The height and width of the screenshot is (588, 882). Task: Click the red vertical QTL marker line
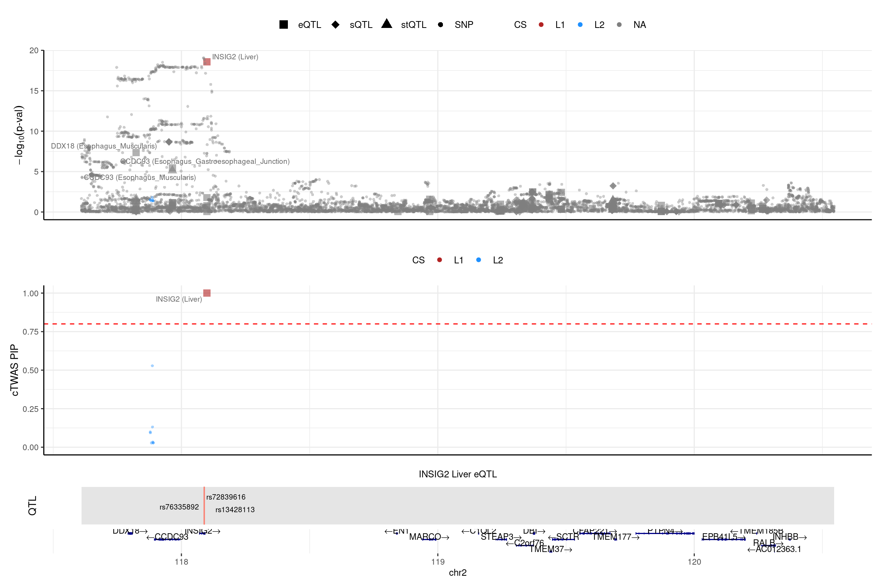[x=204, y=505]
